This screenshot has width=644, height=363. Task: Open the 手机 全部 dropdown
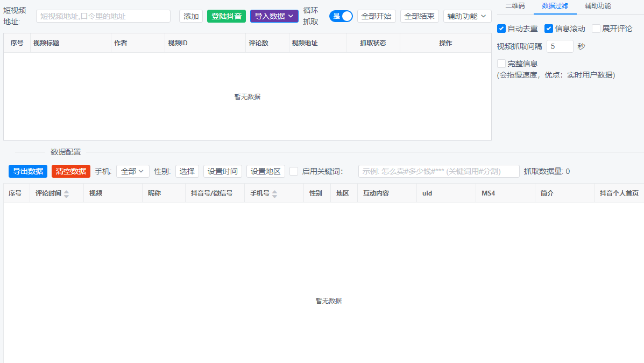pyautogui.click(x=133, y=171)
